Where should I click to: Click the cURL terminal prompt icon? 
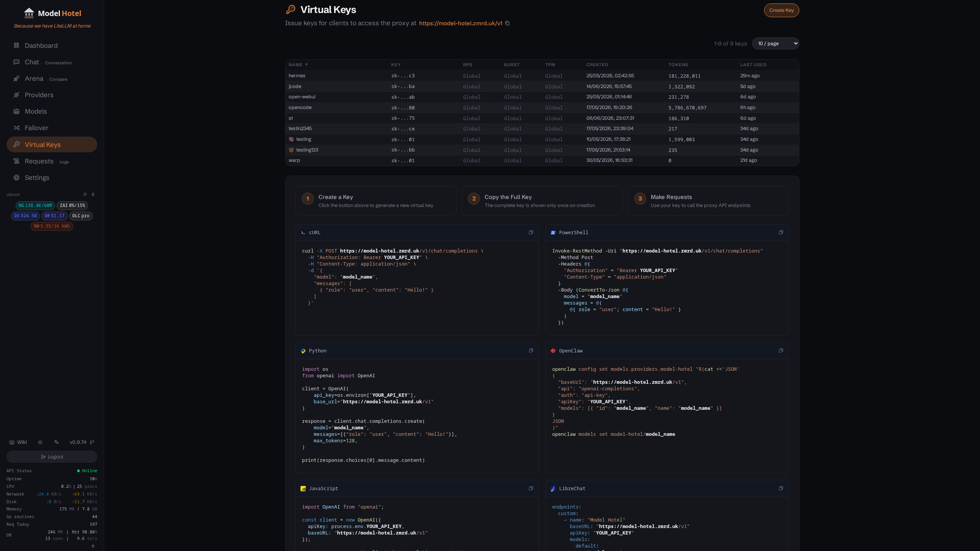303,233
